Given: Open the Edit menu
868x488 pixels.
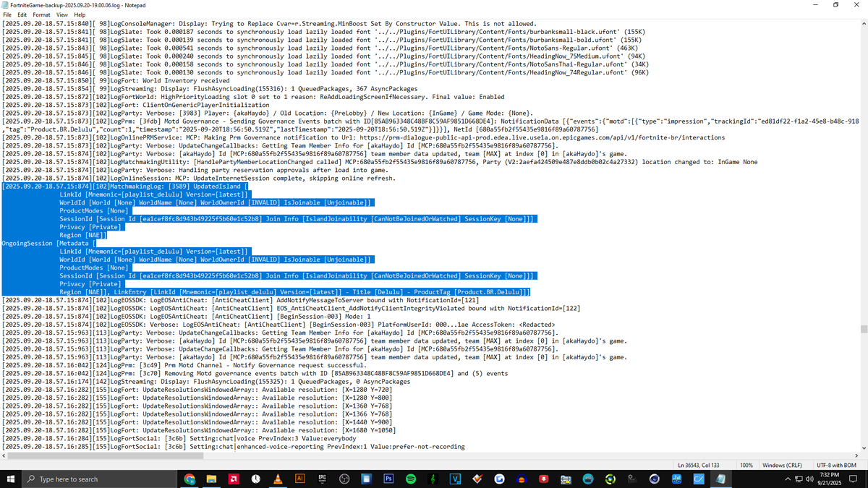Looking at the screenshot, I should coord(22,14).
